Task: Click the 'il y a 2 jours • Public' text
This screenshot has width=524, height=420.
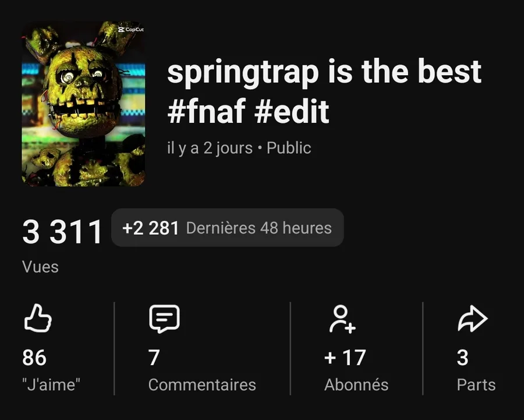Action: [239, 148]
